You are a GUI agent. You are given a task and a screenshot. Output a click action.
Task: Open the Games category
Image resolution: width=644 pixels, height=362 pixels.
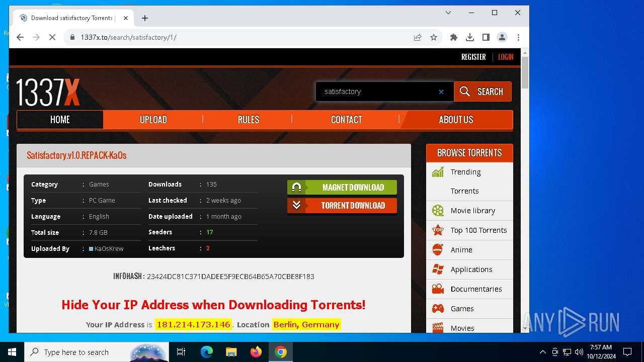(x=462, y=309)
